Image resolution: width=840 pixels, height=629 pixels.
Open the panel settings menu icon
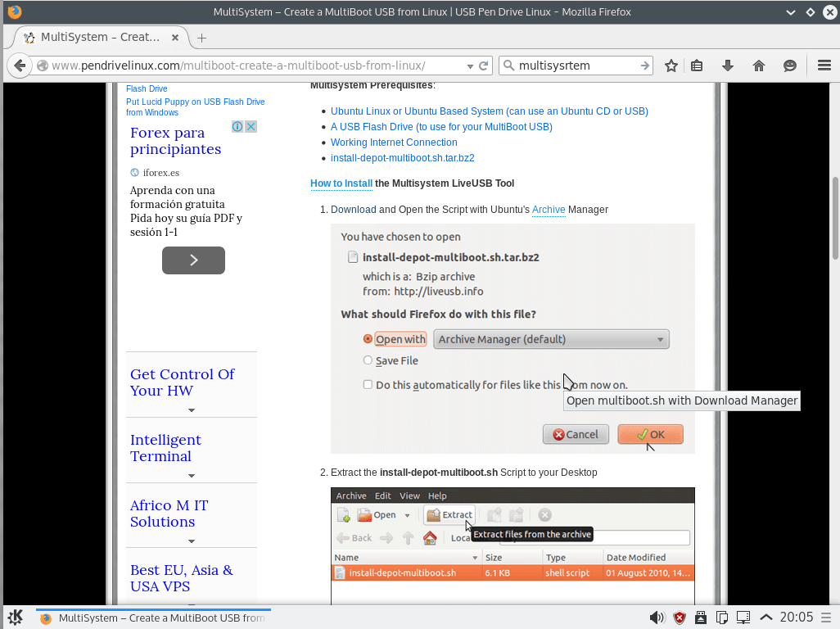click(x=826, y=618)
